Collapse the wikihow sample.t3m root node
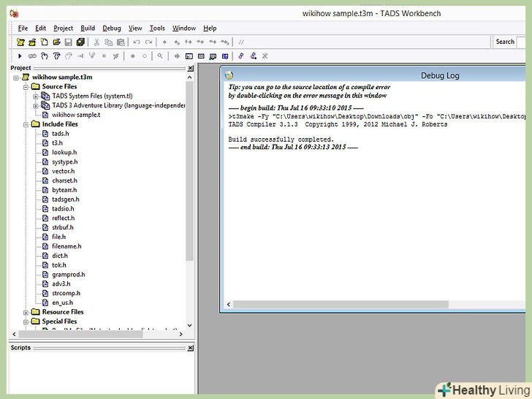The image size is (532, 399). [16, 77]
